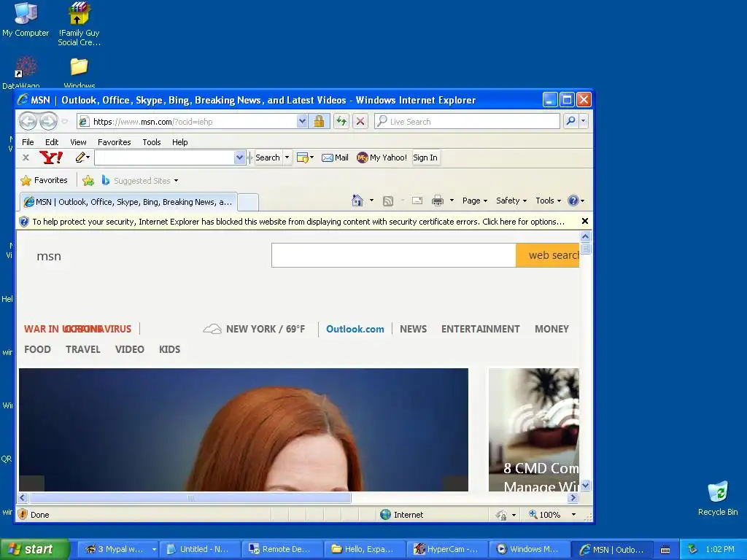Click the New York weather link
747x560 pixels.
click(254, 329)
